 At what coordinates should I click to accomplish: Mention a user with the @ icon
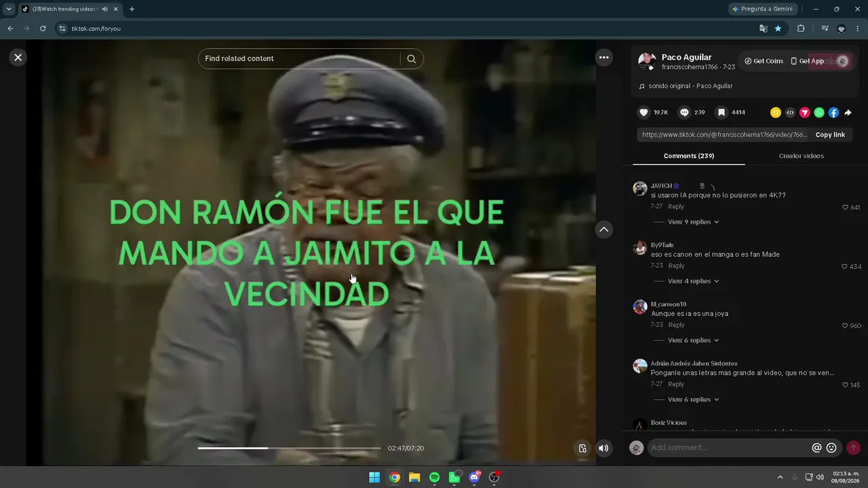[816, 448]
